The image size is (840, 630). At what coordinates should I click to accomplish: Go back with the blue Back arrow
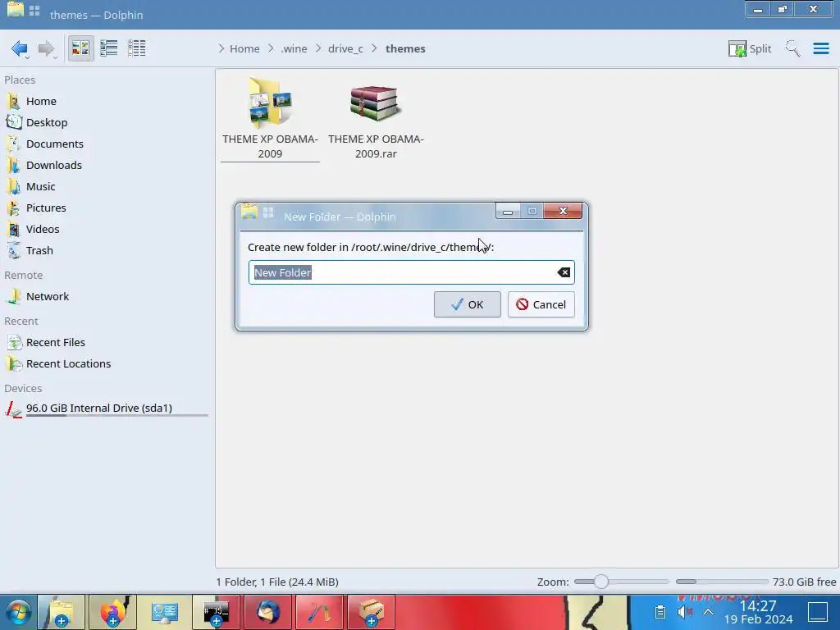(x=20, y=48)
